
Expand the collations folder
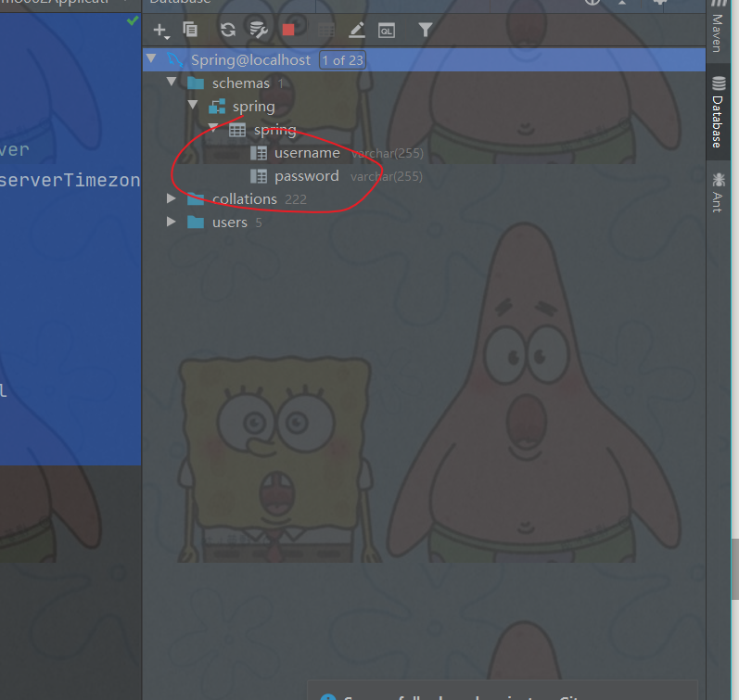tap(172, 198)
